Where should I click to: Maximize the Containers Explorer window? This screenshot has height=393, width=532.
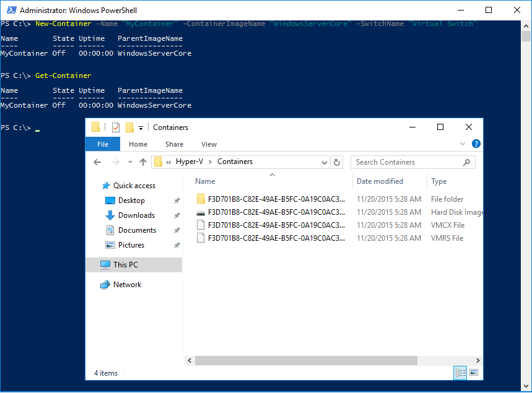click(x=440, y=127)
